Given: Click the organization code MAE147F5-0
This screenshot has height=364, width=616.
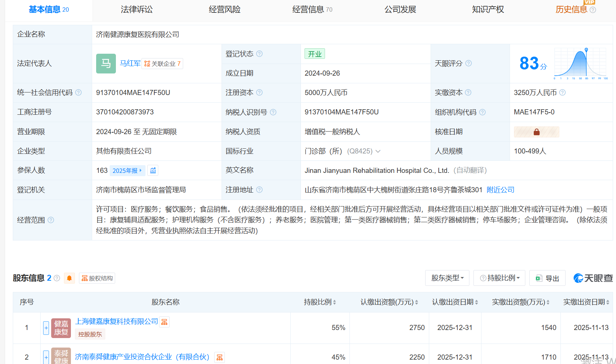Looking at the screenshot, I should coord(534,112).
